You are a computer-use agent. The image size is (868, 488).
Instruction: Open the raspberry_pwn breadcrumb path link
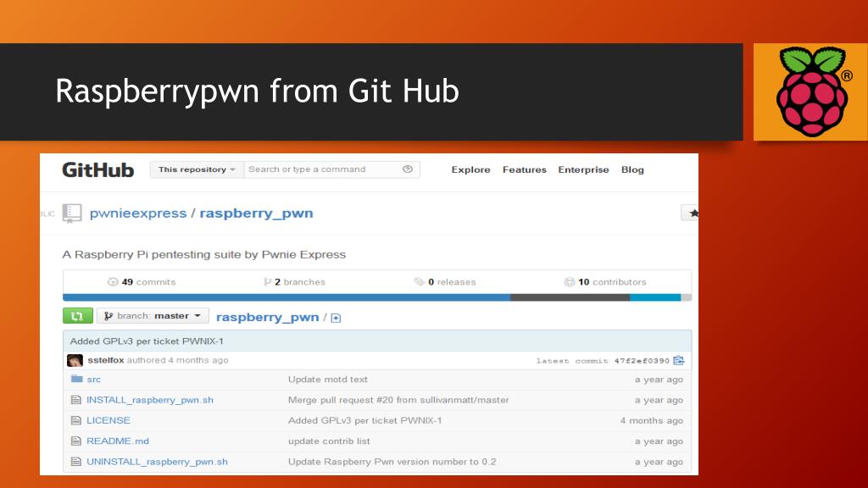[267, 317]
